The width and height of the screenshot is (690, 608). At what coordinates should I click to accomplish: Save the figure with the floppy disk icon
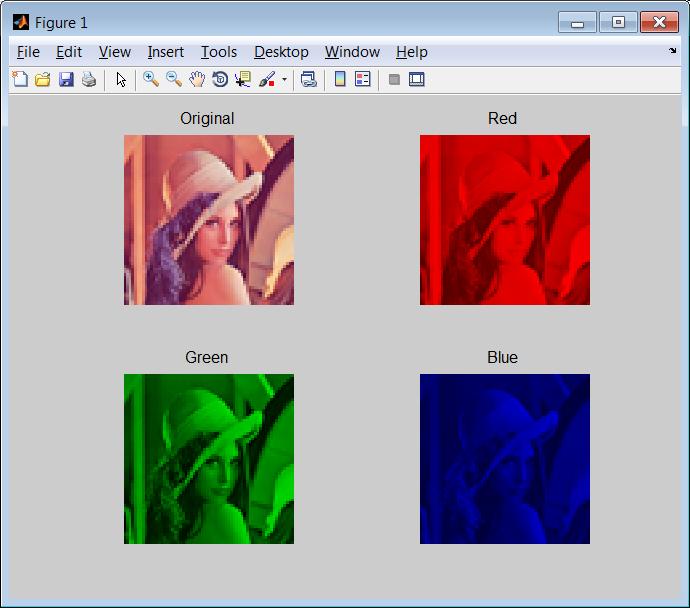66,80
